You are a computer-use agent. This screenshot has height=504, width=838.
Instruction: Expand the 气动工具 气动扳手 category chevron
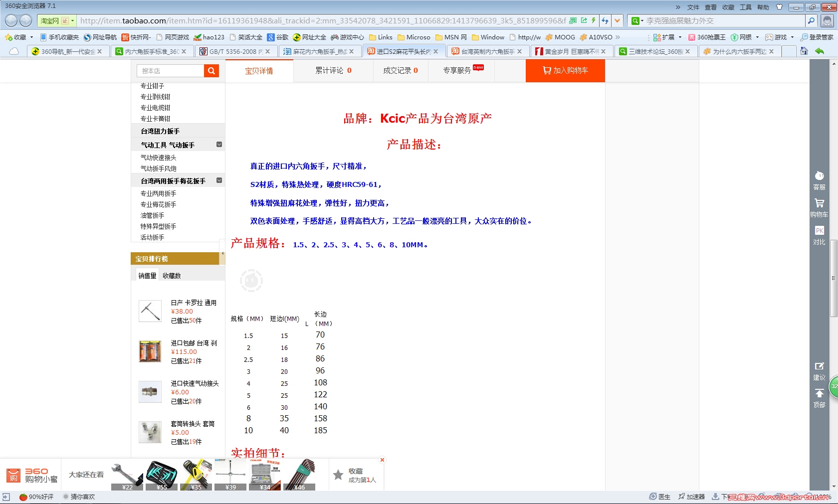tap(218, 144)
